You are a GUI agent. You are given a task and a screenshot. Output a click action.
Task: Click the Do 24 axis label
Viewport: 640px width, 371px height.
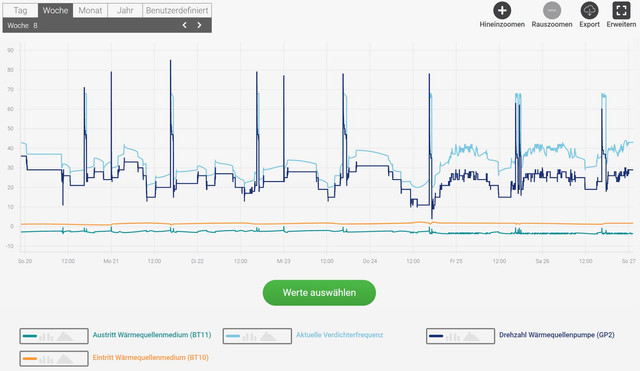tap(370, 261)
